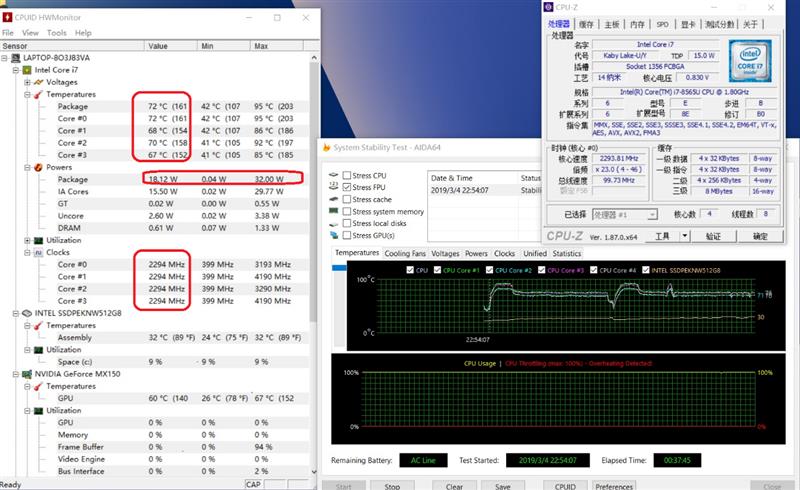This screenshot has width=800, height=490.
Task: Click the LAPTOP-8O3J83VA computer icon
Action: coord(14,58)
